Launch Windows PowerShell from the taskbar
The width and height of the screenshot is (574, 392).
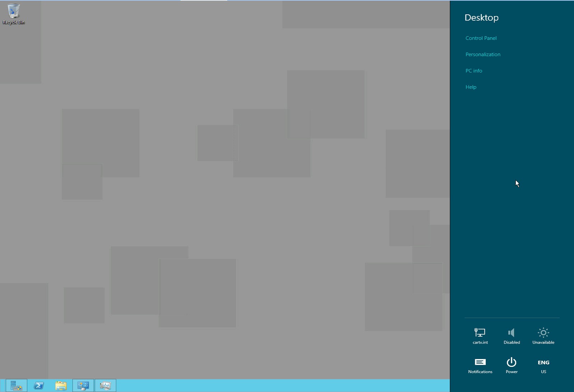click(x=39, y=386)
